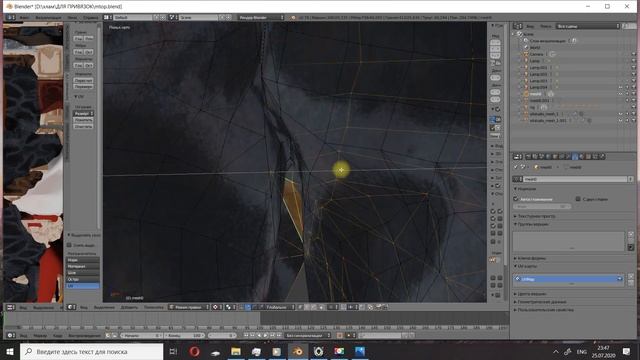Open the Physics properties tab icon
Viewport: 640px width, 360px height.
602,156
